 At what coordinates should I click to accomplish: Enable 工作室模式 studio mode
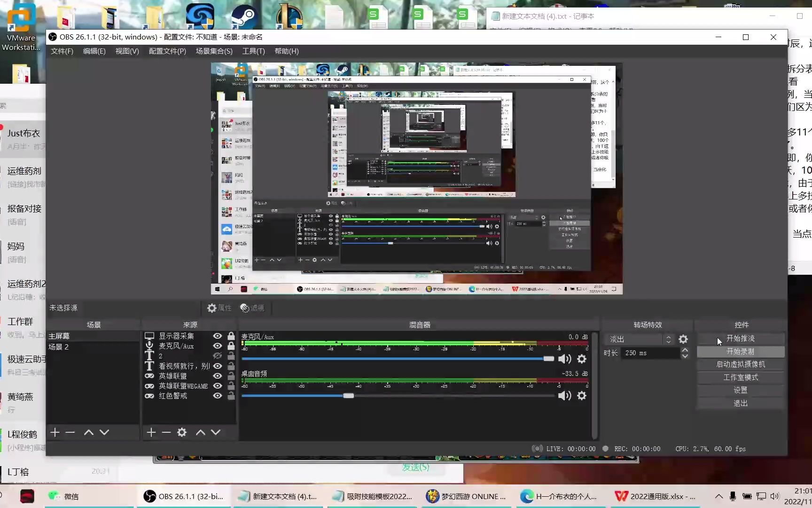[741, 377]
